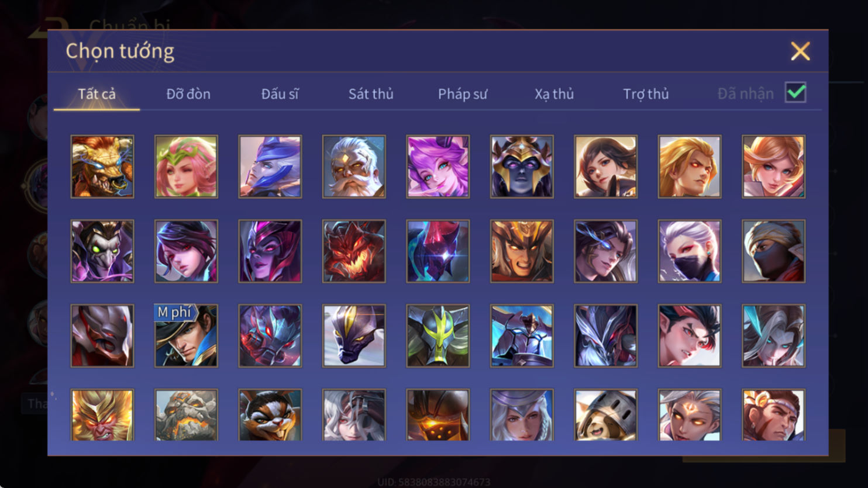868x488 pixels.
Task: Select the rock golem hero portrait
Action: coord(186,415)
